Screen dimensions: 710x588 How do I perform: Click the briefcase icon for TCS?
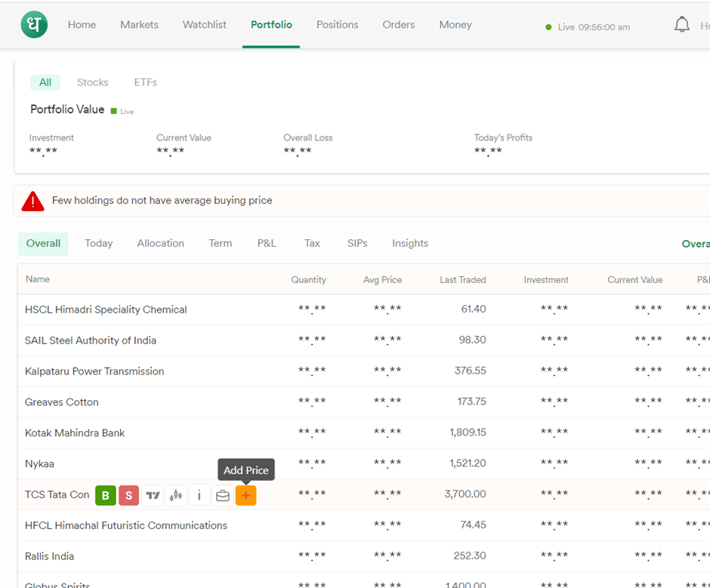223,495
